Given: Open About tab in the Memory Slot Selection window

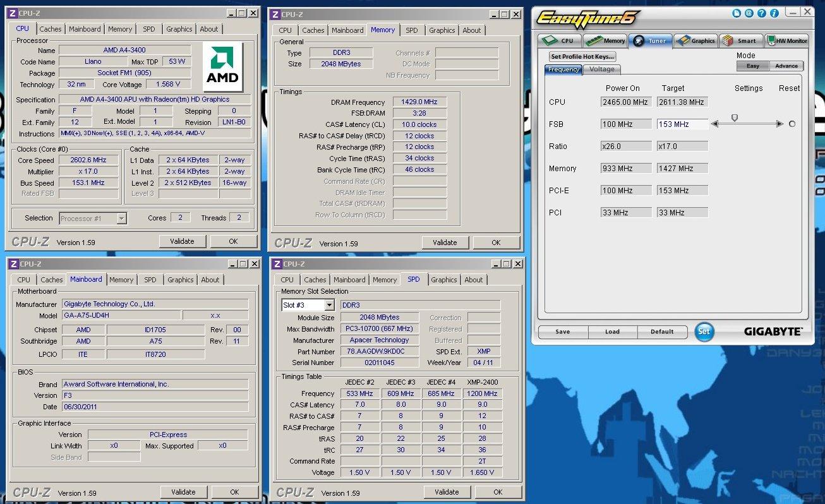Looking at the screenshot, I should pyautogui.click(x=474, y=280).
